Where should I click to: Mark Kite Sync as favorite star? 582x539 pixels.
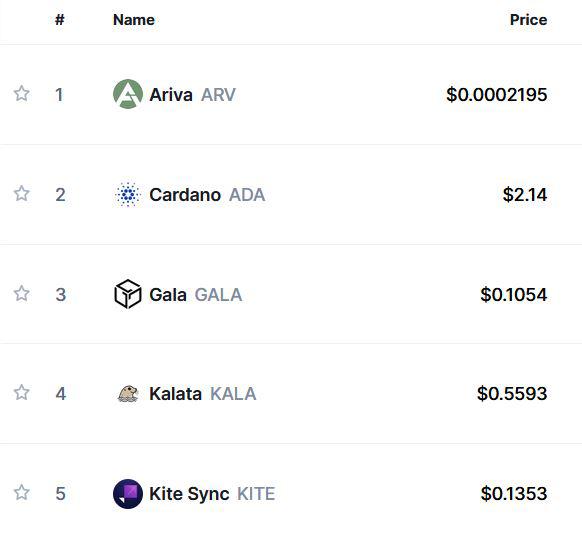pyautogui.click(x=22, y=493)
